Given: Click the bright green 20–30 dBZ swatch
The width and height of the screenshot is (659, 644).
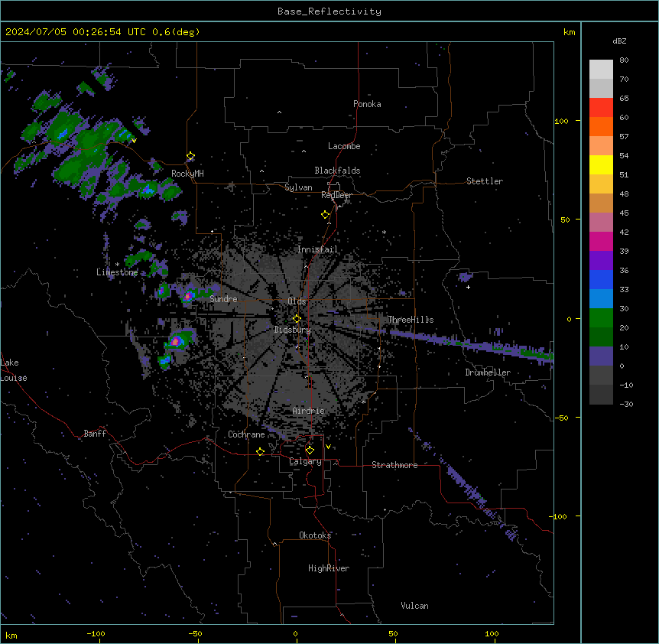Looking at the screenshot, I should 601,318.
